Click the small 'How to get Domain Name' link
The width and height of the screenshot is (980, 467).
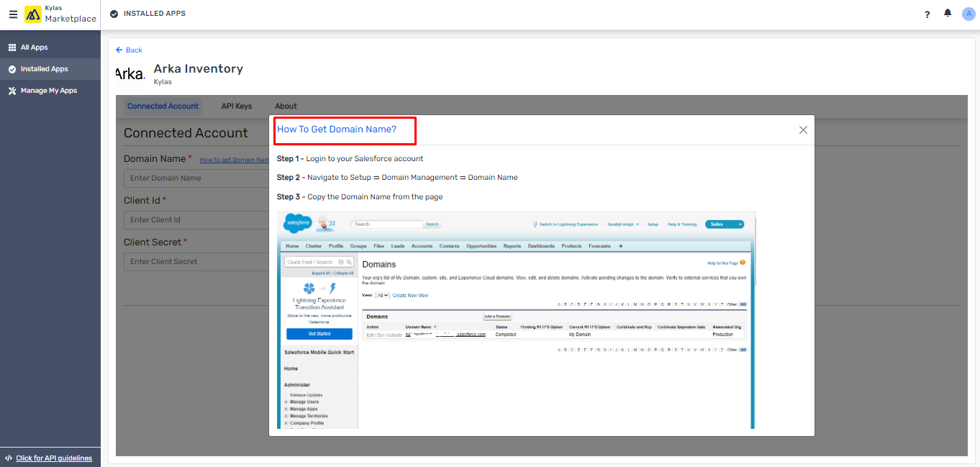tap(234, 160)
